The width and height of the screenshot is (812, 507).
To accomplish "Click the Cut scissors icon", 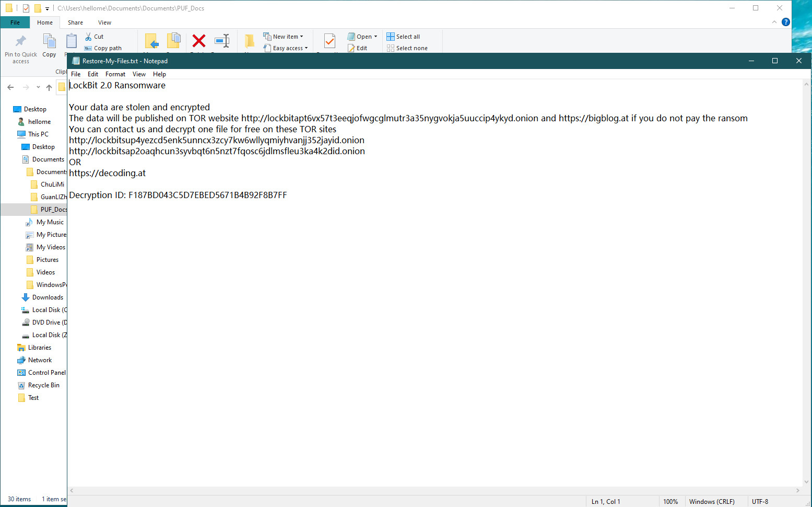I will coord(89,37).
